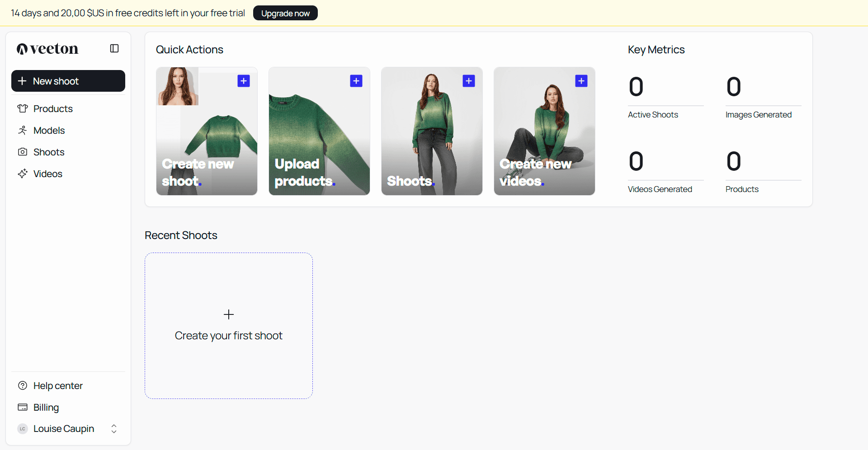868x450 pixels.
Task: Open Videos using the sparkle icon
Action: coord(23,173)
